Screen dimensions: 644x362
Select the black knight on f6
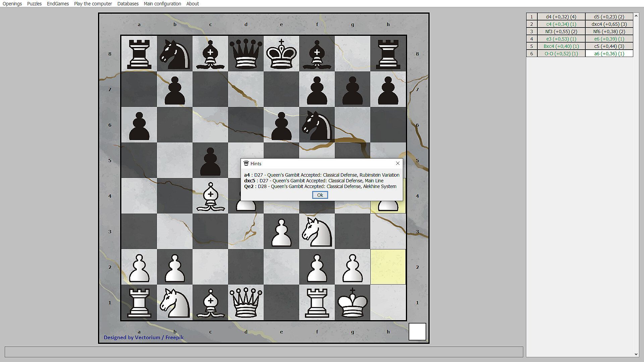(317, 125)
